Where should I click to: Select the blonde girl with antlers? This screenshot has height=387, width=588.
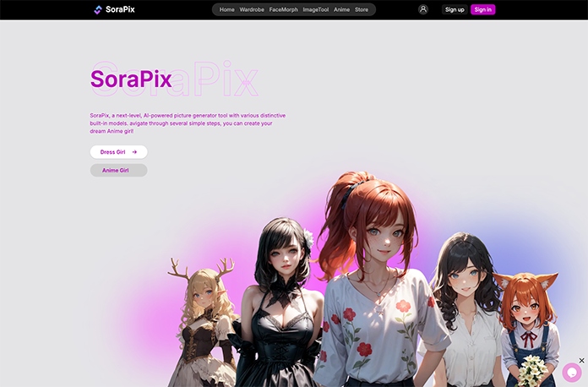(204, 323)
